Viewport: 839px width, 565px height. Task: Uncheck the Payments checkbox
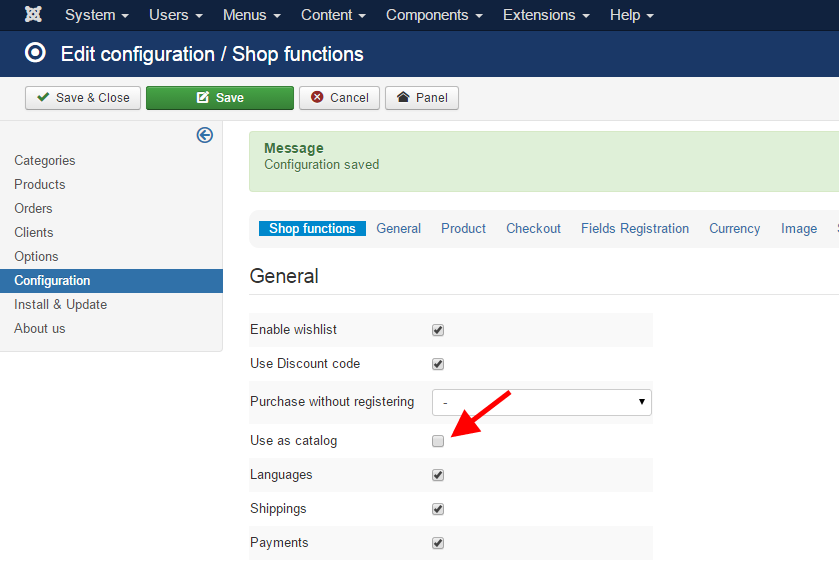[x=438, y=543]
